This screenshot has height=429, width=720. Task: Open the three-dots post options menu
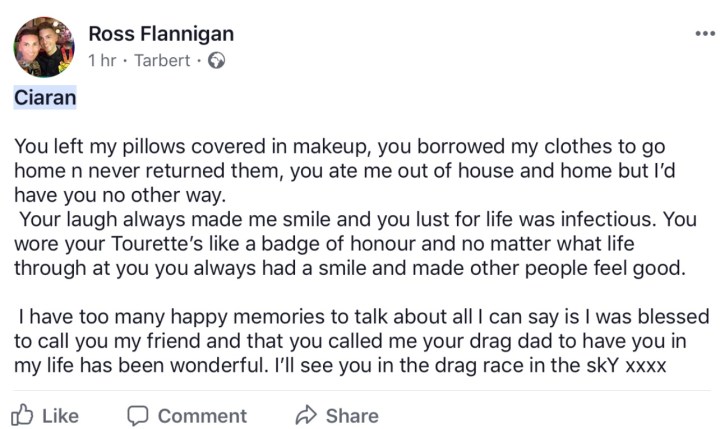click(x=705, y=33)
